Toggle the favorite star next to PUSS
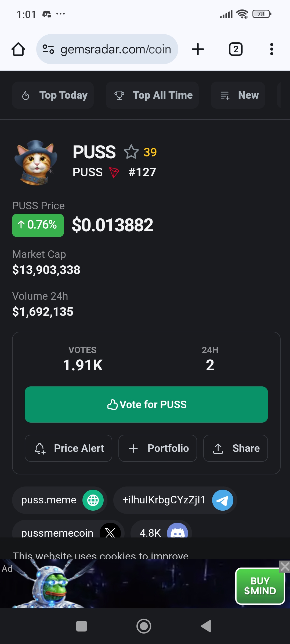290x644 pixels. coord(131,152)
